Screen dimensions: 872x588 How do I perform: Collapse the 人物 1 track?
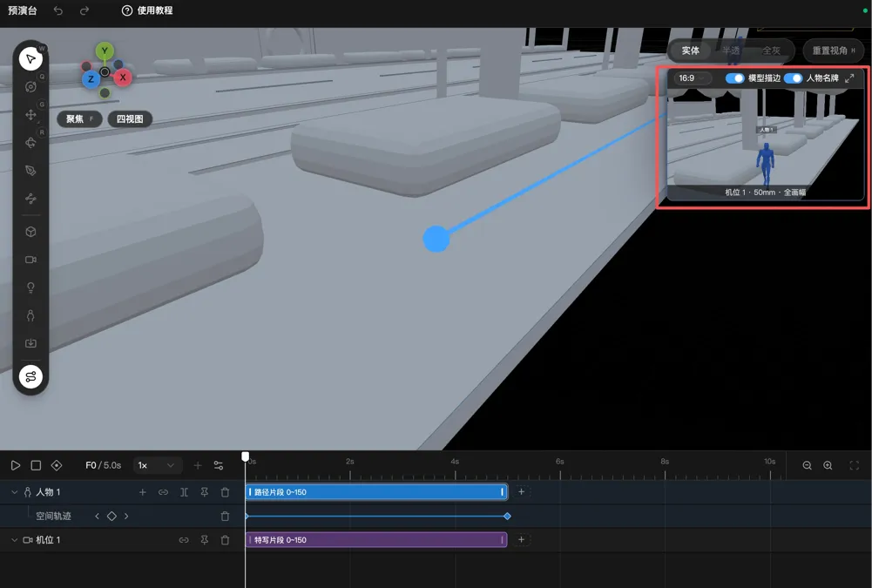point(15,492)
